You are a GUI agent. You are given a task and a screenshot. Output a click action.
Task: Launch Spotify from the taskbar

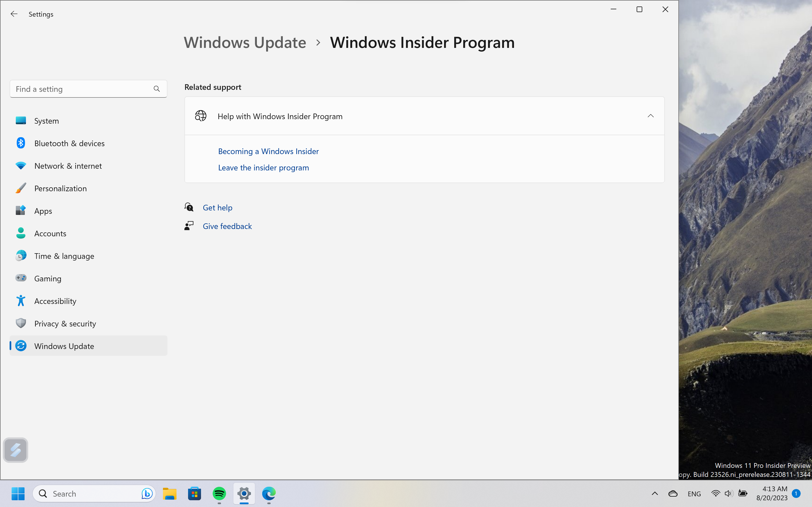pos(219,493)
